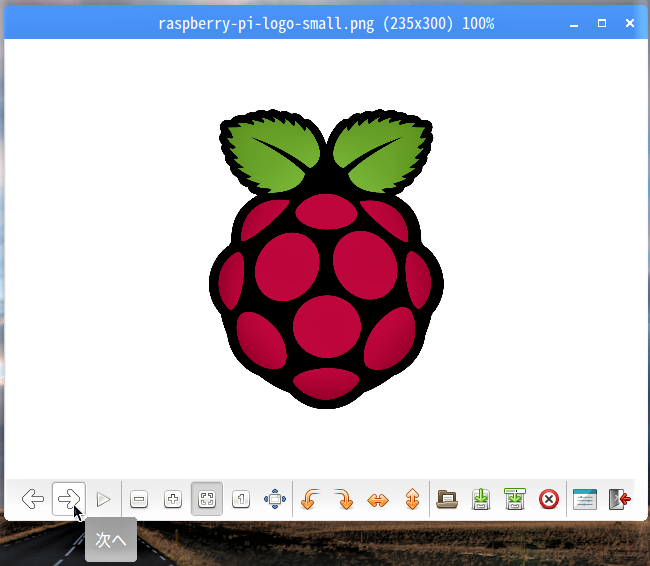
Task: Go to next image arrow button
Action: click(69, 499)
